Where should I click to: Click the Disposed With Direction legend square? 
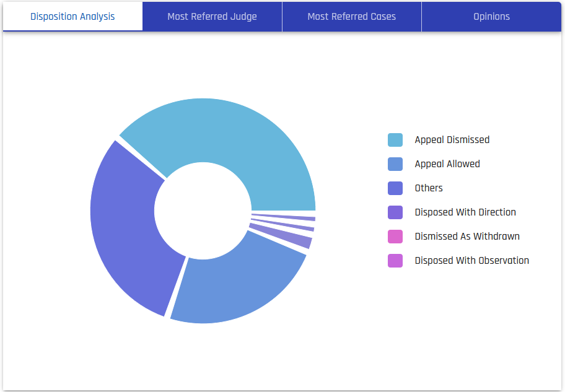[395, 212]
